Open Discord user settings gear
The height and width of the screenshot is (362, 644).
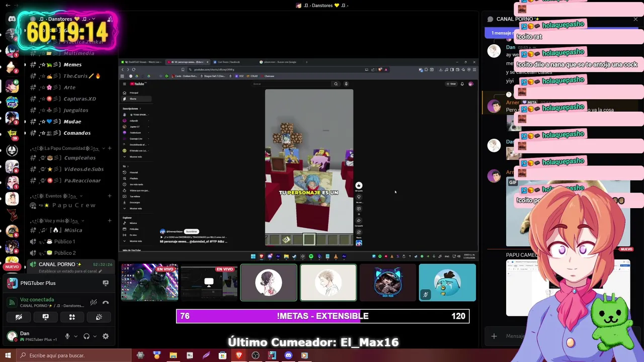click(106, 336)
